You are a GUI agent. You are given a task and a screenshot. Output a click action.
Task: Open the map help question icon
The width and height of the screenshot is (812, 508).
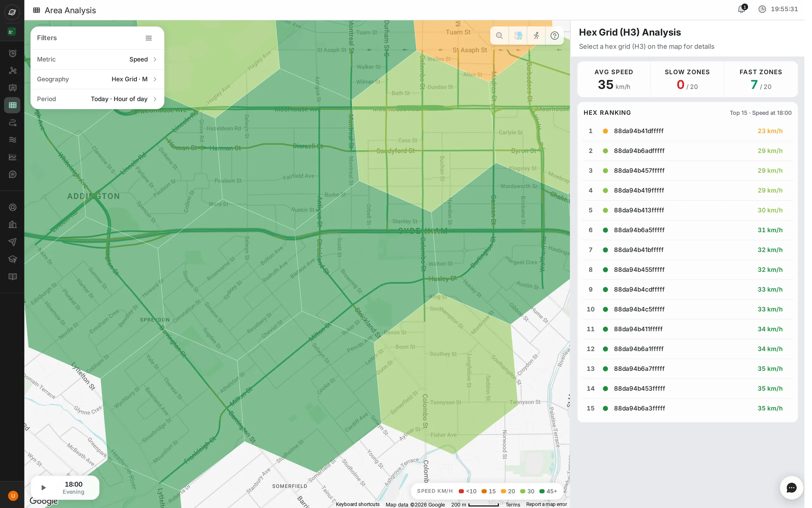pyautogui.click(x=555, y=36)
